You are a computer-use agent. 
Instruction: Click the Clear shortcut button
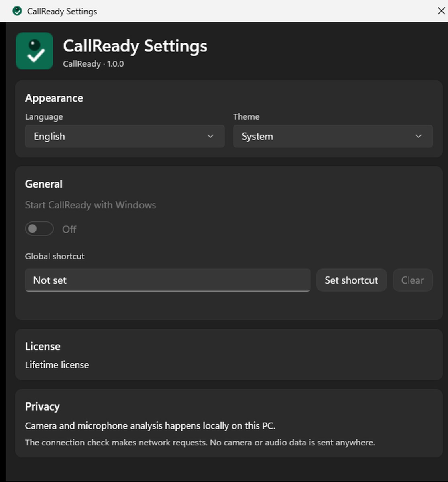click(413, 280)
